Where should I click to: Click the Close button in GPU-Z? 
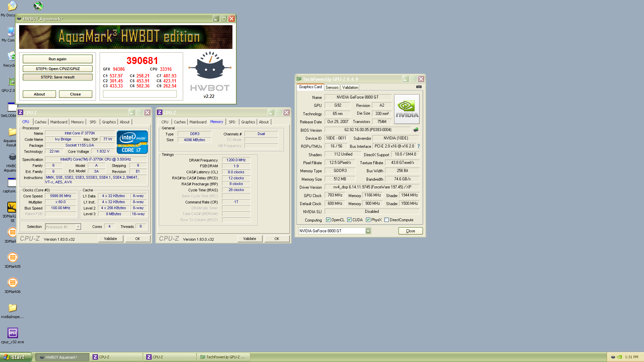coord(411,231)
